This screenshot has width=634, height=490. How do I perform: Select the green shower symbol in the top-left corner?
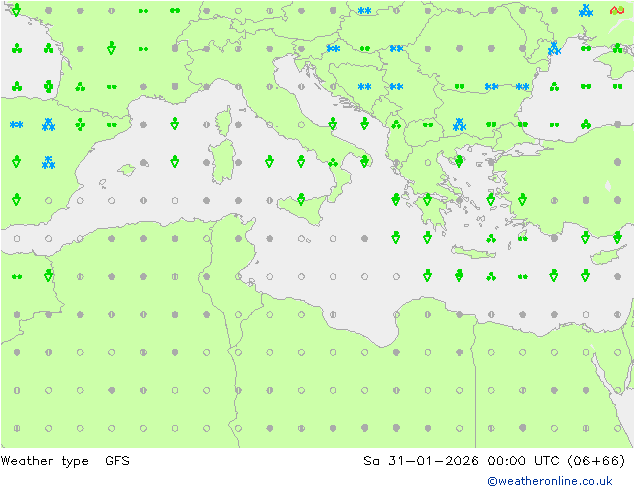point(16,10)
